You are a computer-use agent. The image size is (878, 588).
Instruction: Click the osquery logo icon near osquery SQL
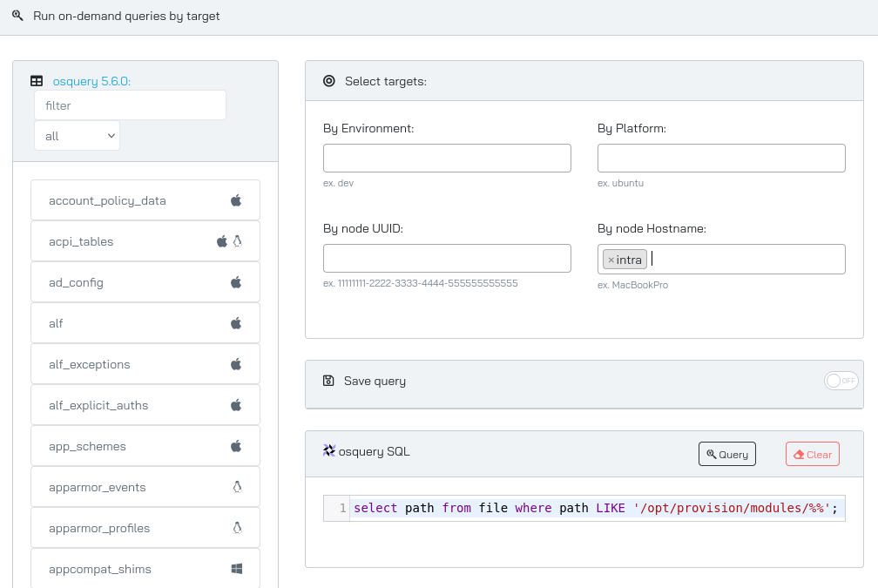pyautogui.click(x=329, y=450)
